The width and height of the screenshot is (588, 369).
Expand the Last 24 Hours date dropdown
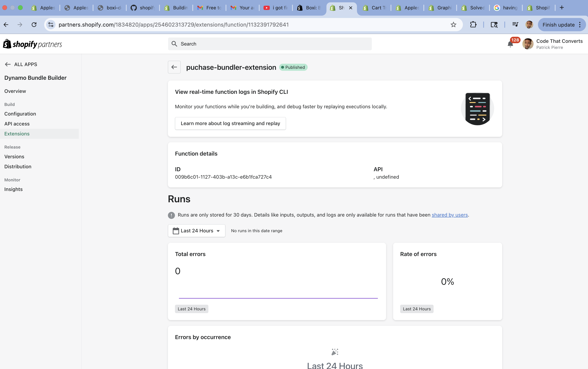[196, 231]
